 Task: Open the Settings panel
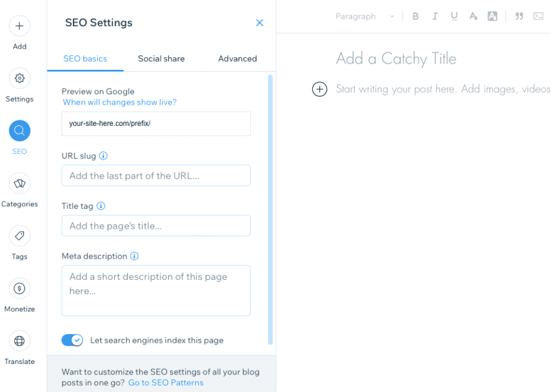coord(19,79)
